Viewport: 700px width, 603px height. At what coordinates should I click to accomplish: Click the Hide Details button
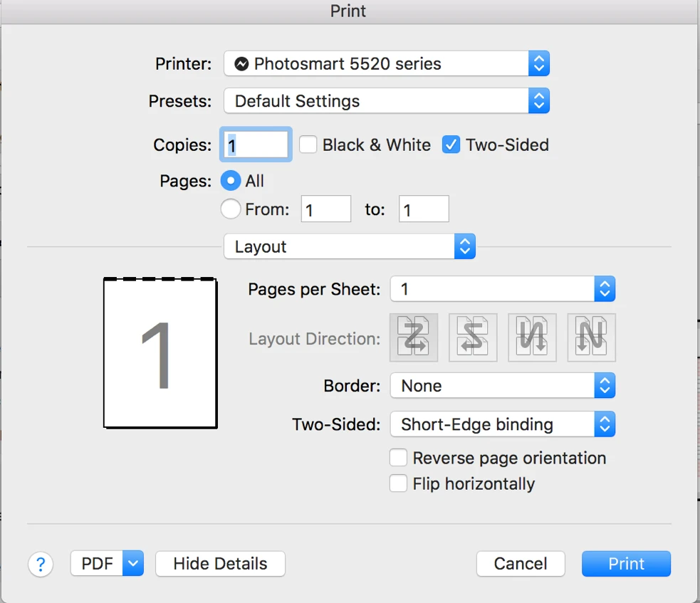pyautogui.click(x=219, y=563)
